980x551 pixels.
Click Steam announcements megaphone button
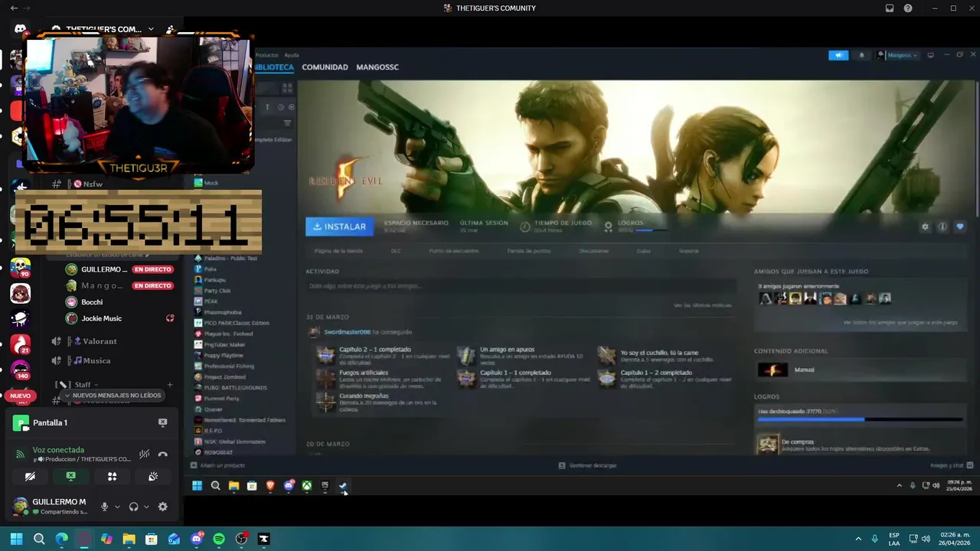coord(838,55)
